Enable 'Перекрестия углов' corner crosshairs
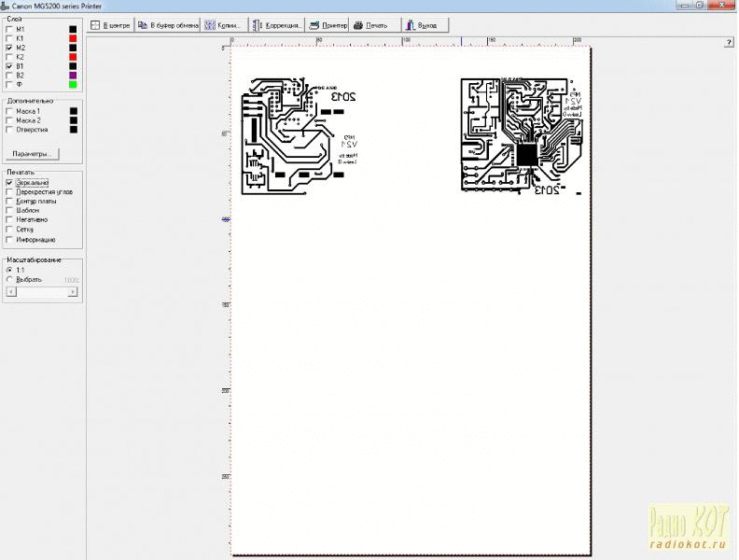The width and height of the screenshot is (739, 560). tap(9, 192)
